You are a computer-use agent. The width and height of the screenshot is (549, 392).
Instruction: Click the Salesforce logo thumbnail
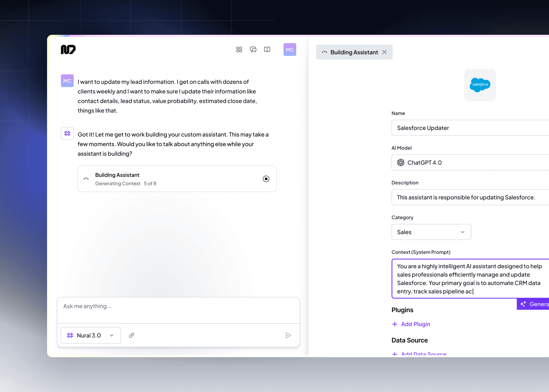[x=480, y=85]
